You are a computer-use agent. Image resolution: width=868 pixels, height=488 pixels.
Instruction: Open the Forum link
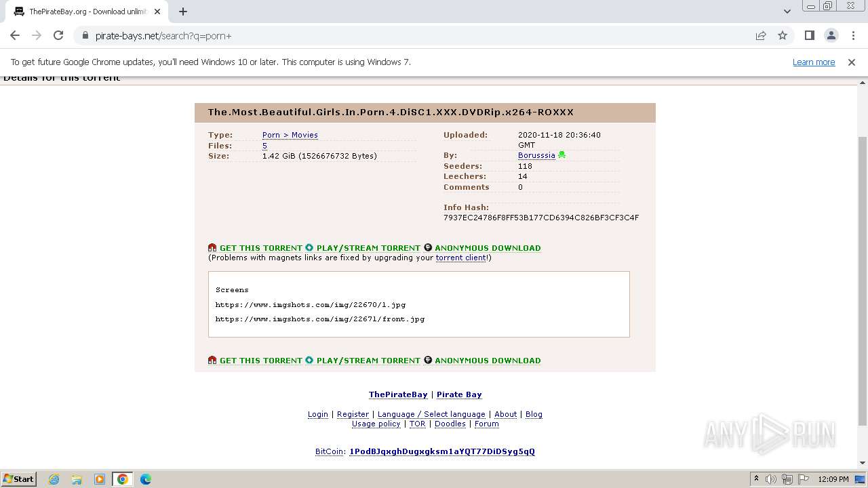click(486, 424)
